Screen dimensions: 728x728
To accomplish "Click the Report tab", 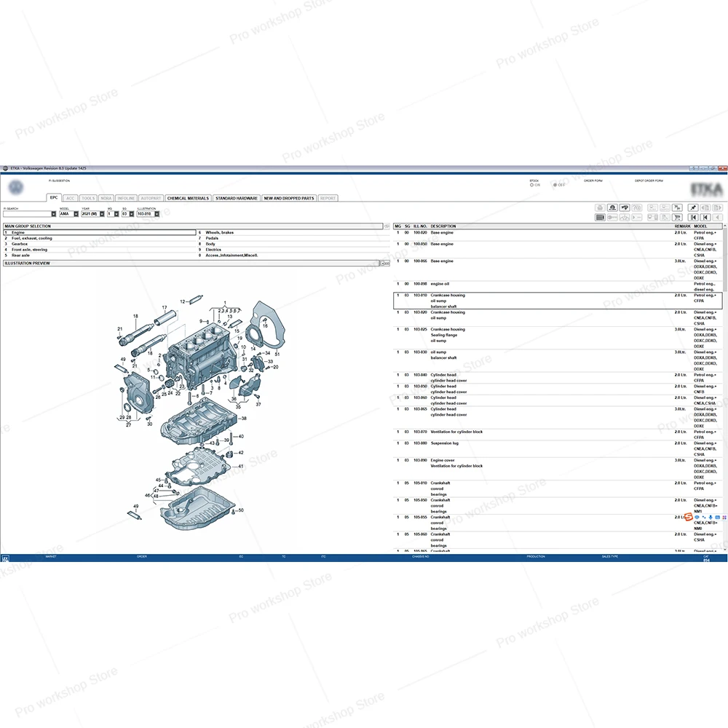I will pyautogui.click(x=328, y=198).
